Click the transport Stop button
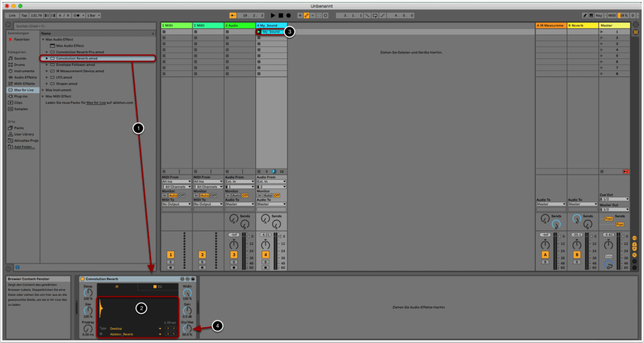644x343 pixels. (280, 14)
